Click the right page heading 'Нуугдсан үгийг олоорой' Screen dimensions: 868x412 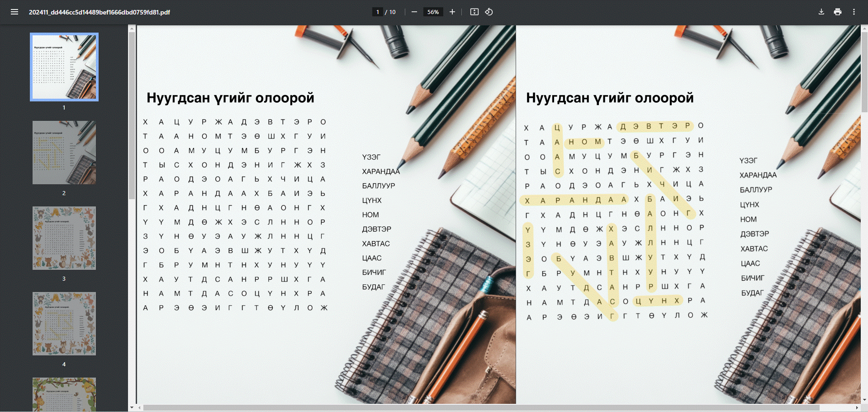tap(610, 98)
